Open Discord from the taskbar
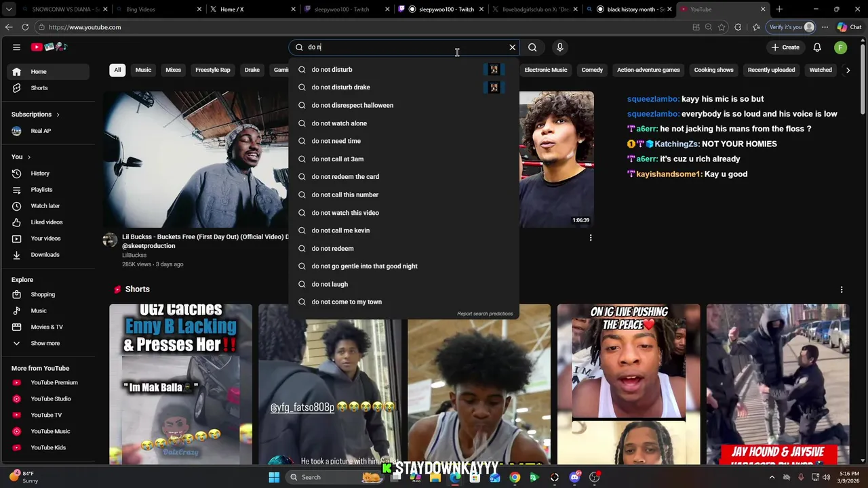 click(574, 477)
